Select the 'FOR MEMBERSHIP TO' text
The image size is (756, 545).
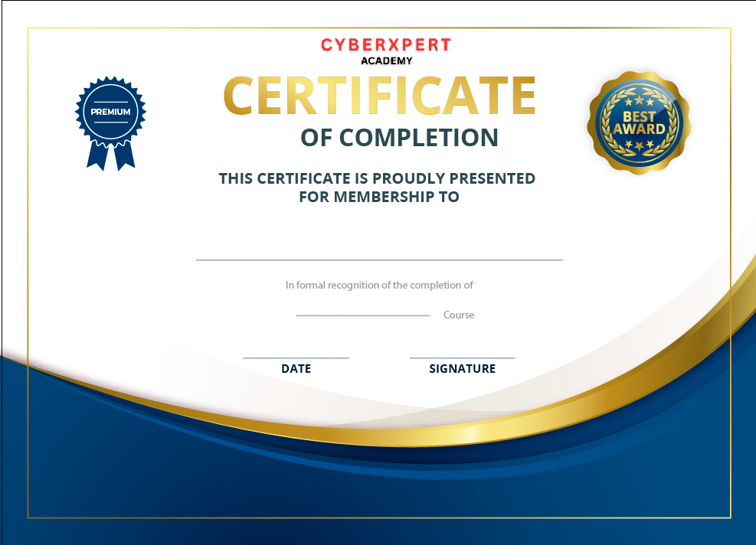click(x=379, y=197)
